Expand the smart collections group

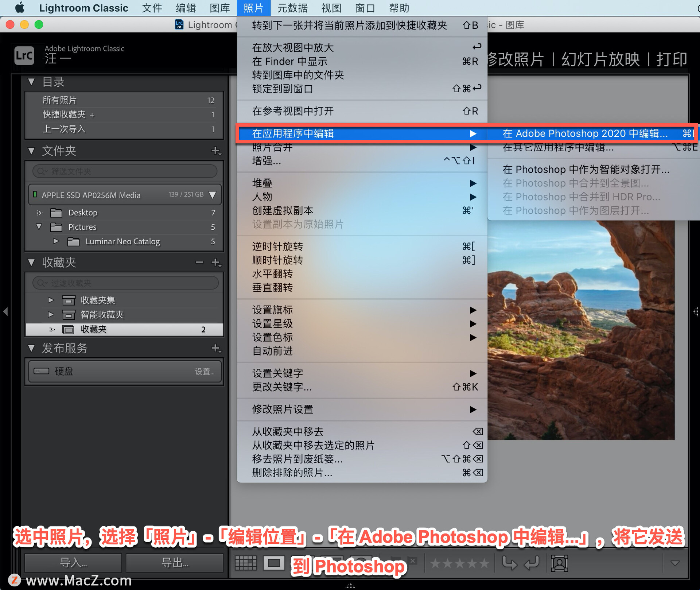51,314
